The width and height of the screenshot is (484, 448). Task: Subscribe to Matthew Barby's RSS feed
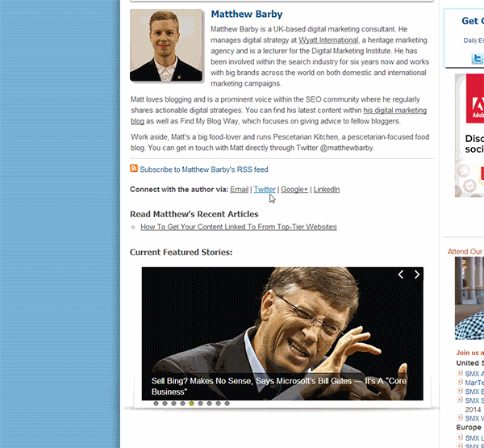coord(204,170)
